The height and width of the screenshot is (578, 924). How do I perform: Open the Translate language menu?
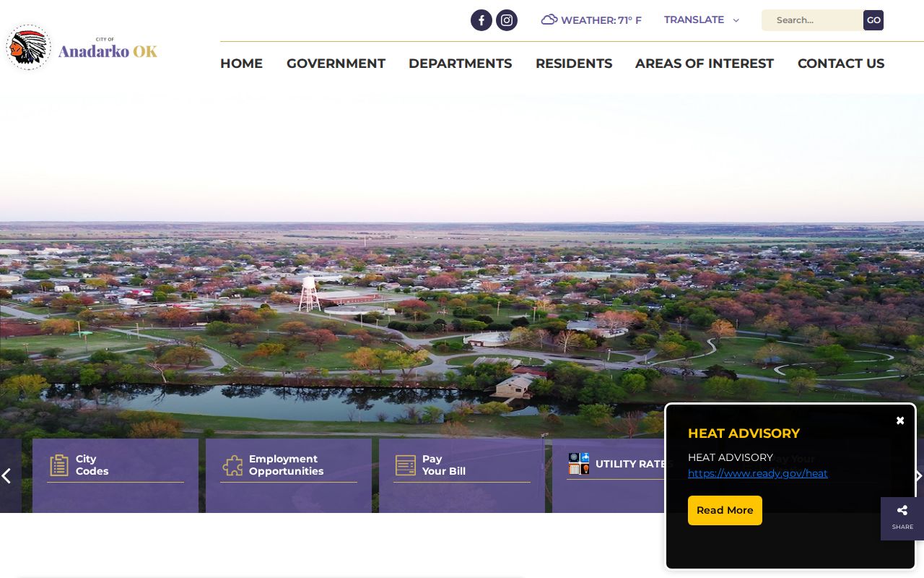702,20
